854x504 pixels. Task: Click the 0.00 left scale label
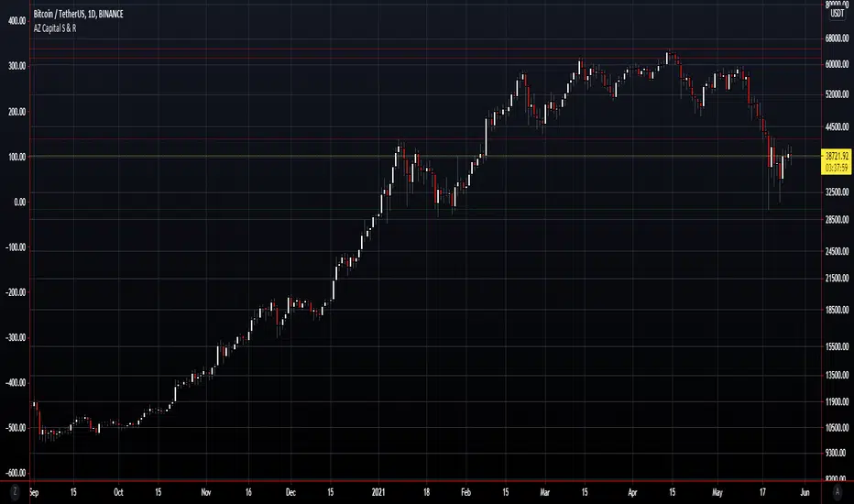19,203
